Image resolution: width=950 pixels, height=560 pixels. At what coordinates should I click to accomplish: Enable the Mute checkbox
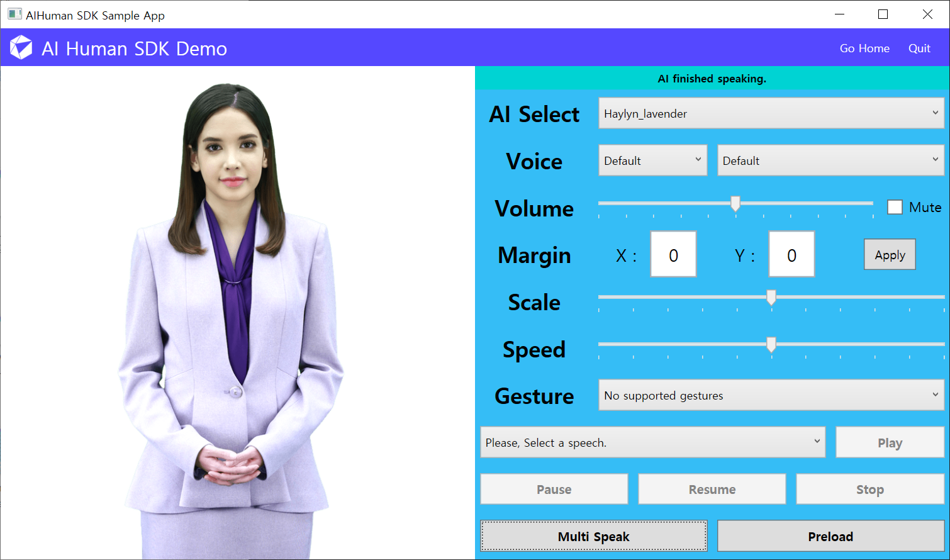click(895, 207)
